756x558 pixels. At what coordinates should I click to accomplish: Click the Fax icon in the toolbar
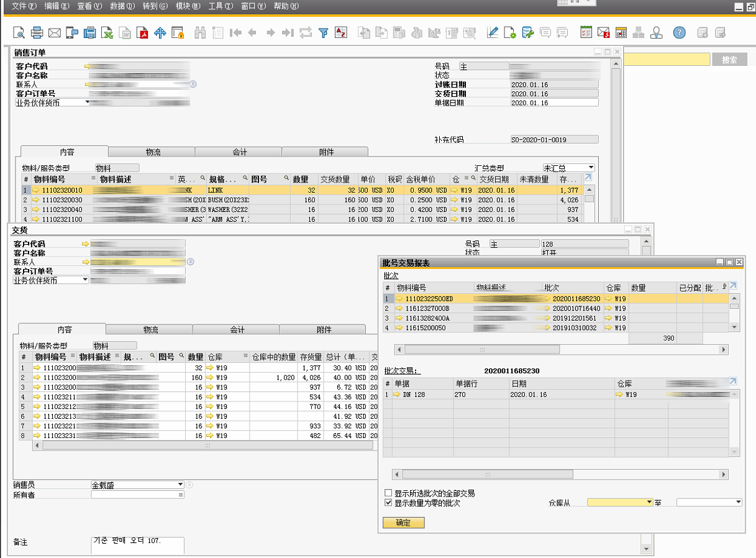(90, 33)
